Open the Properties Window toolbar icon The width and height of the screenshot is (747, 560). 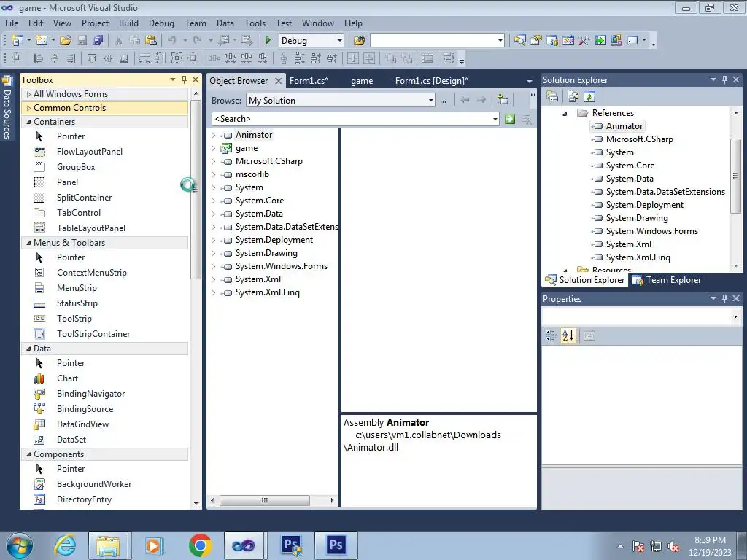tap(536, 41)
